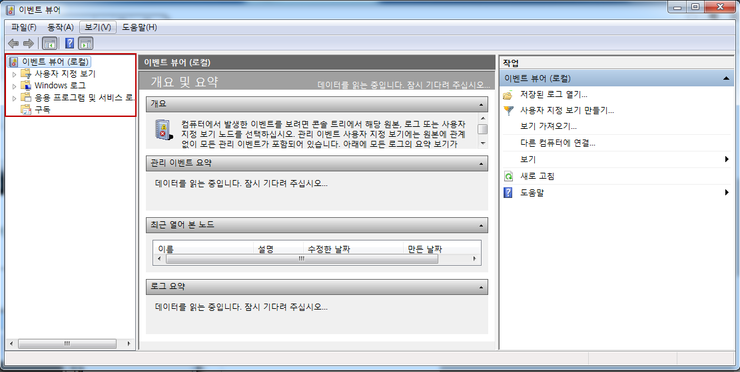The height and width of the screenshot is (372, 740).
Task: Click console tree horizontal scrollbar thumb
Action: tap(67, 344)
